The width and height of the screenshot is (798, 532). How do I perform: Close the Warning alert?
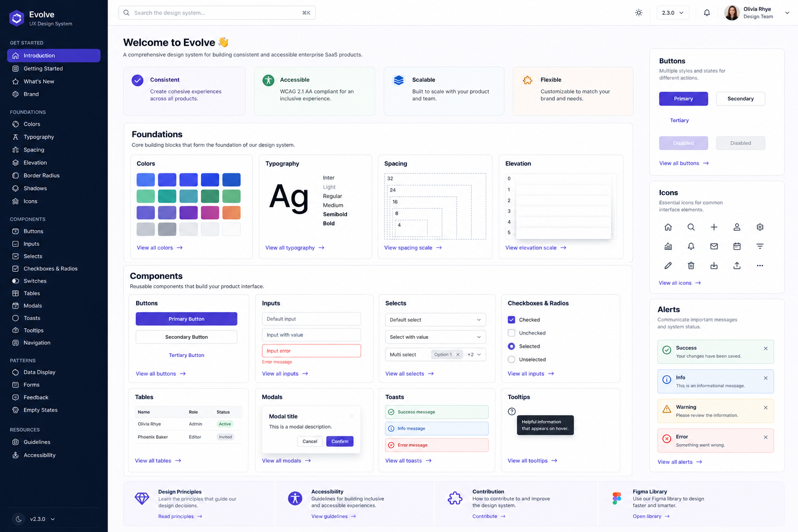766,408
